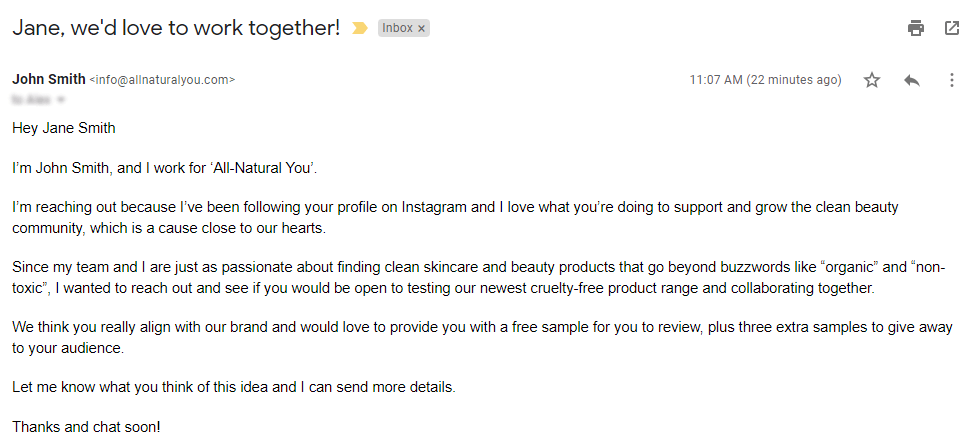Expand the blurred recipient details arrow
976x445 pixels.
[x=61, y=100]
